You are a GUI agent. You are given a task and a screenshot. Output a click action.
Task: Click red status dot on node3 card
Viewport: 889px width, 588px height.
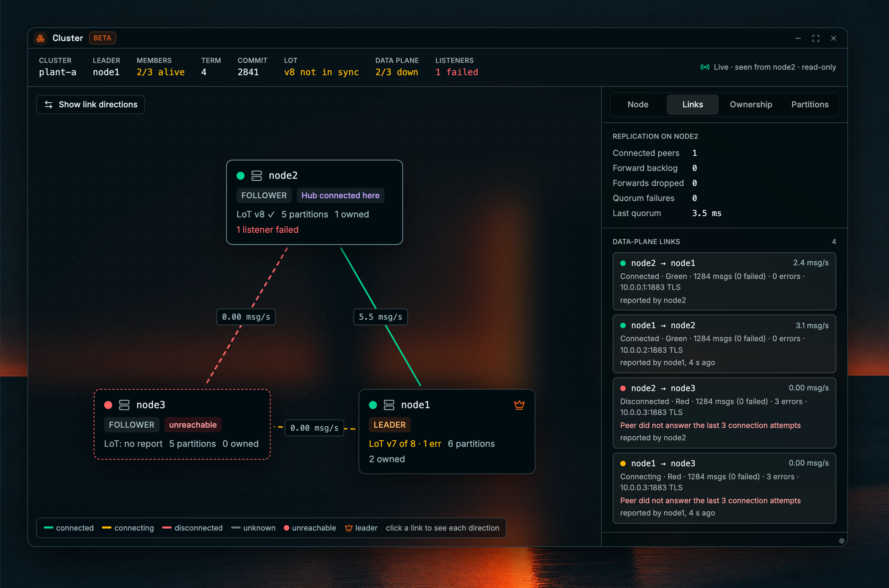click(x=108, y=405)
